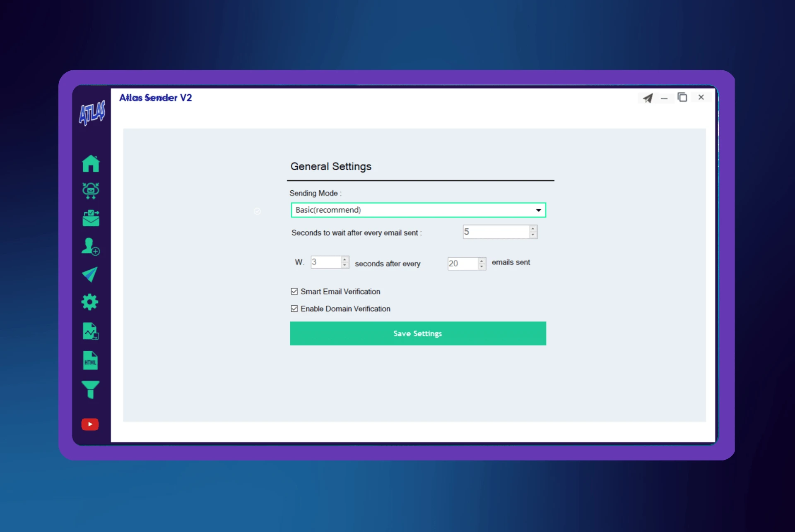
Task: Click the chart report file sidebar icon
Action: 90,331
